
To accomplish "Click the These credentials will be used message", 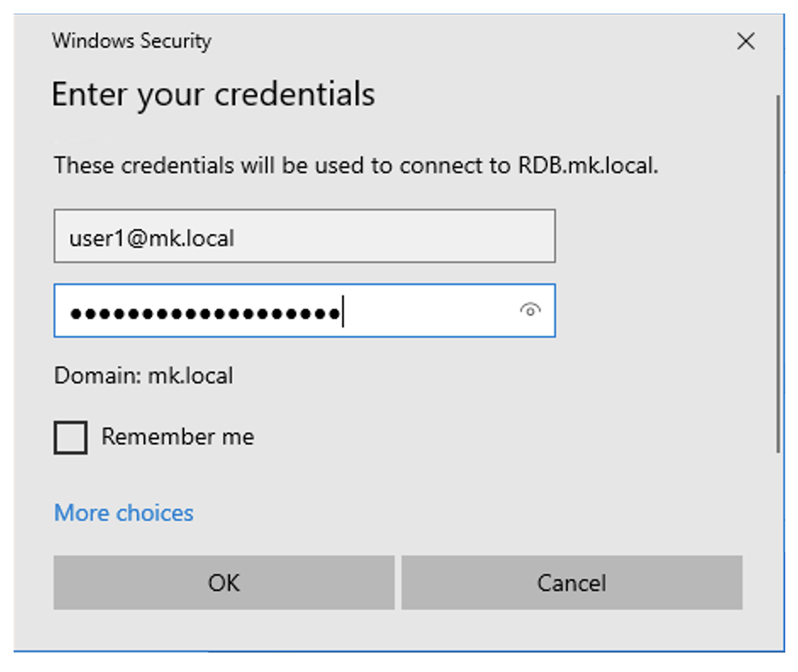I will (356, 165).
